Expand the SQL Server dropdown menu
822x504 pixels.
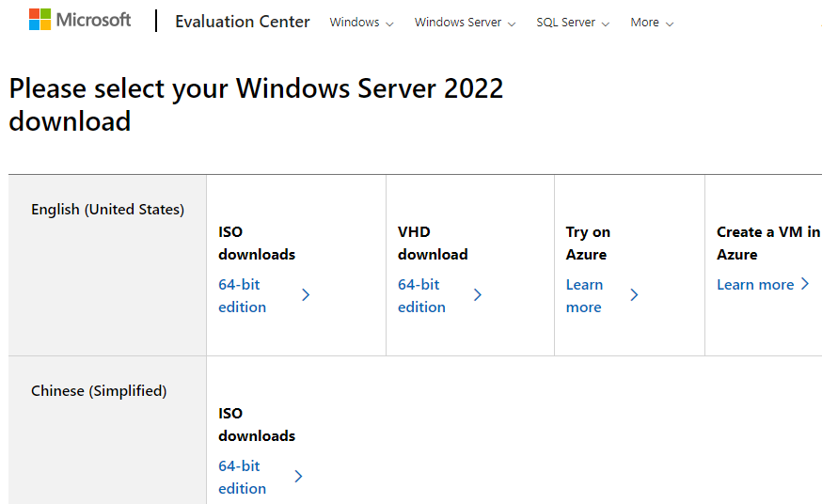point(565,23)
